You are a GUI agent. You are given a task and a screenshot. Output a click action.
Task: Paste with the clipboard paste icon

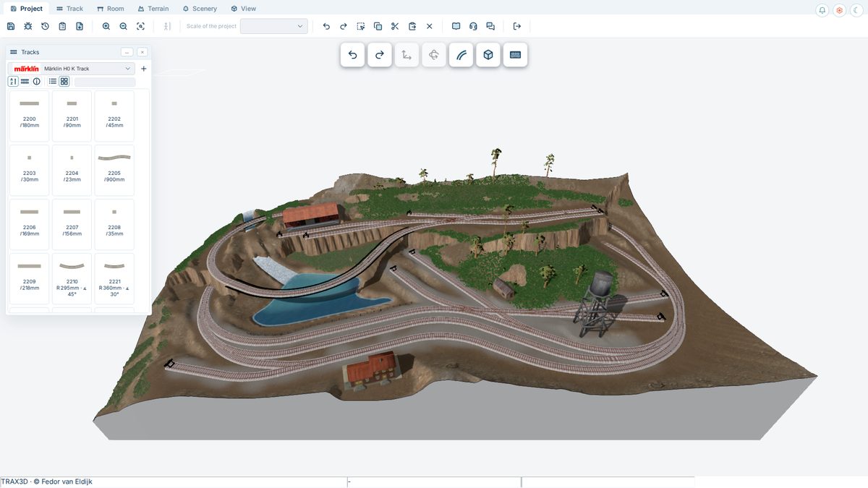tap(412, 26)
